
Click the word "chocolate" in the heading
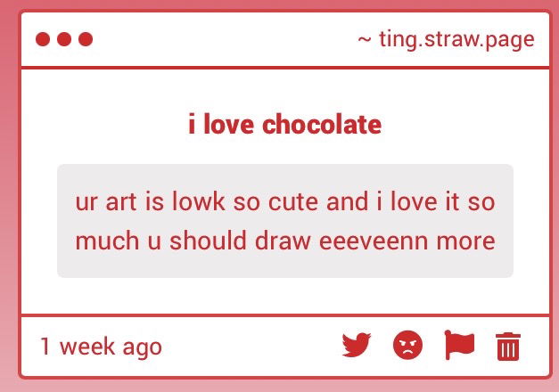322,125
